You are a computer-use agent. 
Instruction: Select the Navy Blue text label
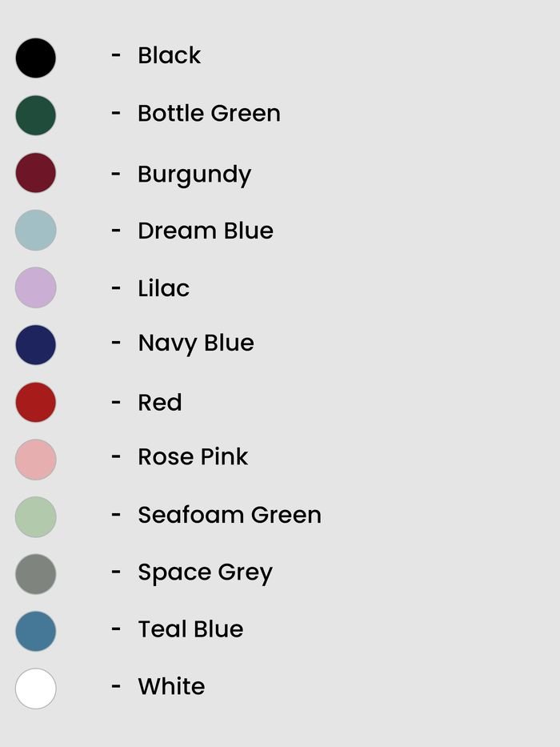click(196, 343)
